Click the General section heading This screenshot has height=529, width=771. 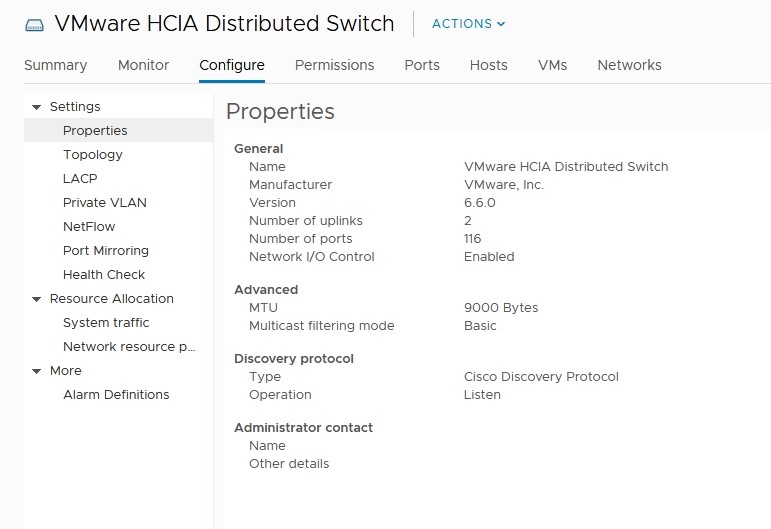click(x=259, y=148)
